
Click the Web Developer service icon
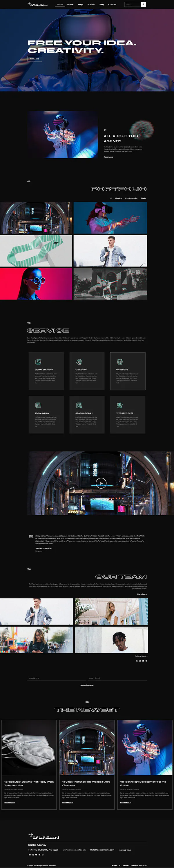(x=119, y=405)
